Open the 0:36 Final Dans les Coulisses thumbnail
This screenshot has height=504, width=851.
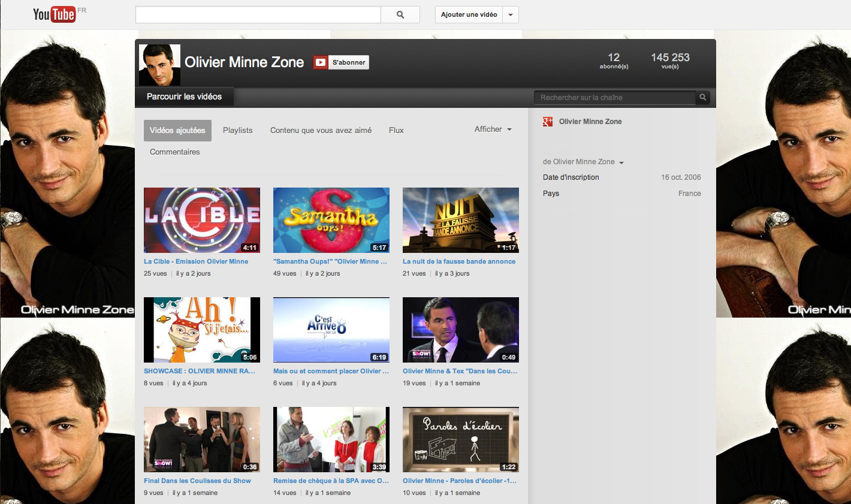tap(202, 439)
